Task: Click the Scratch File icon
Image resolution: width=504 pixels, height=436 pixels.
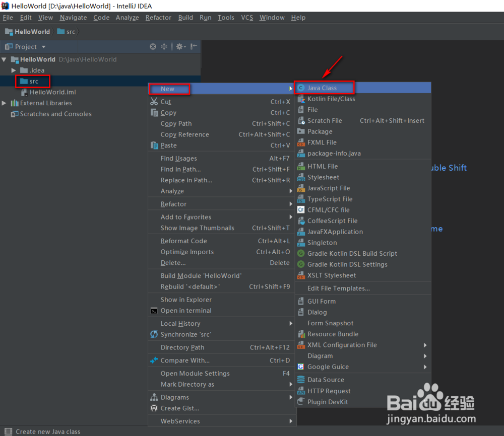Action: [x=301, y=121]
